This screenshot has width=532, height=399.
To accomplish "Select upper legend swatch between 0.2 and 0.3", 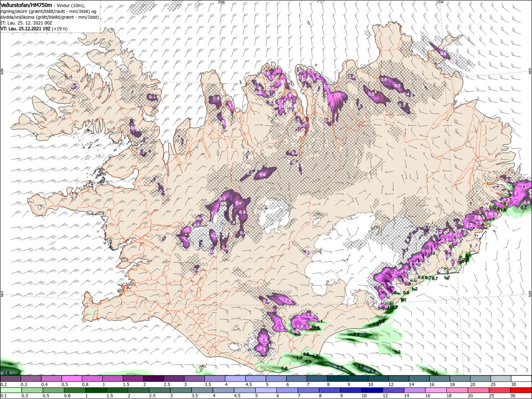I will [x=11, y=379].
